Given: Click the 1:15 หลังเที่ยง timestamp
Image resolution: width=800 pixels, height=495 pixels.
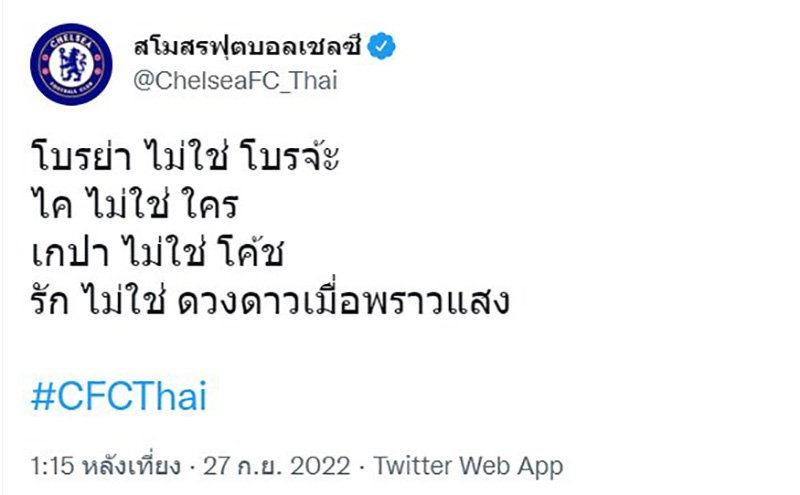Looking at the screenshot, I should (105, 466).
